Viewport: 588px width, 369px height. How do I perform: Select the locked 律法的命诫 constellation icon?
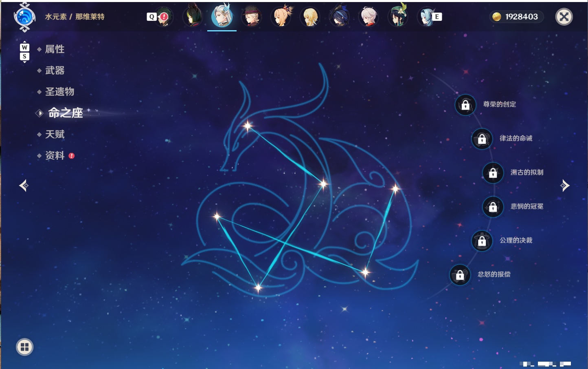pyautogui.click(x=482, y=139)
